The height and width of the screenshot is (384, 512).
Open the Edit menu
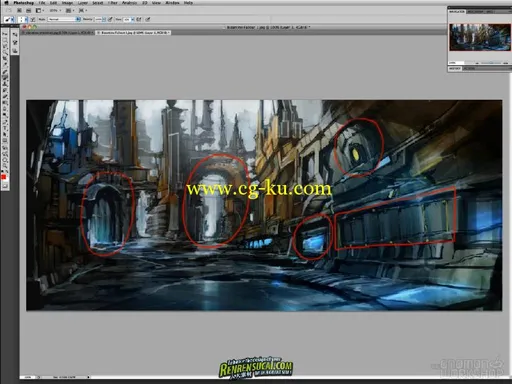(x=54, y=3)
